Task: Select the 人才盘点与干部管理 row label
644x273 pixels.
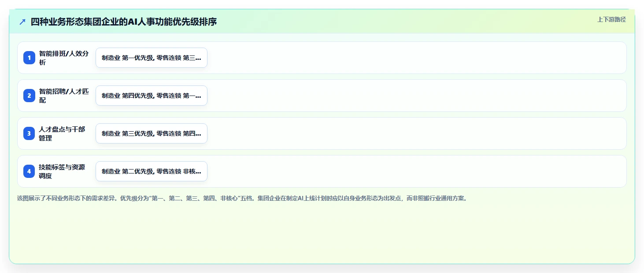Action: [x=62, y=133]
